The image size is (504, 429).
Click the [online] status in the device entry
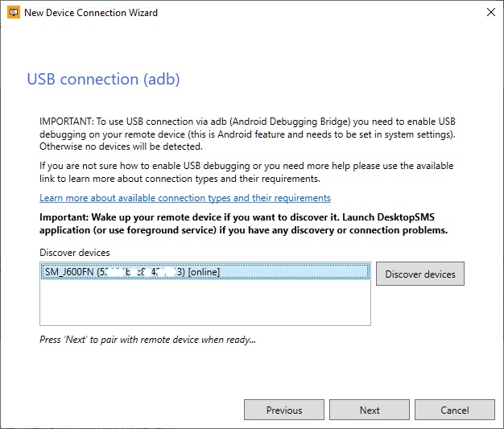(x=204, y=273)
